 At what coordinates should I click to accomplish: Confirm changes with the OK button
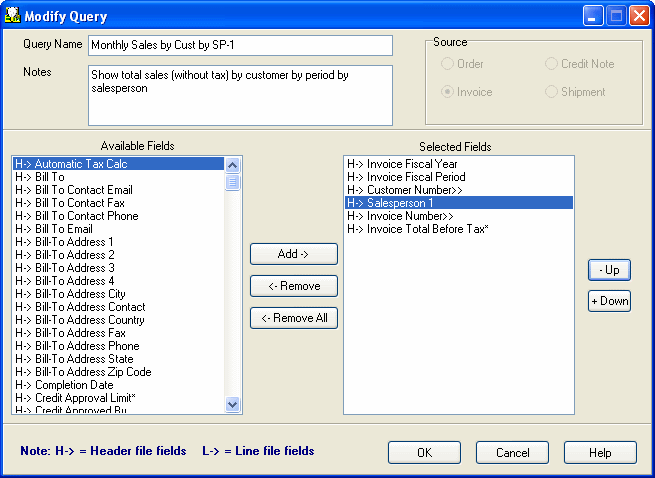424,453
